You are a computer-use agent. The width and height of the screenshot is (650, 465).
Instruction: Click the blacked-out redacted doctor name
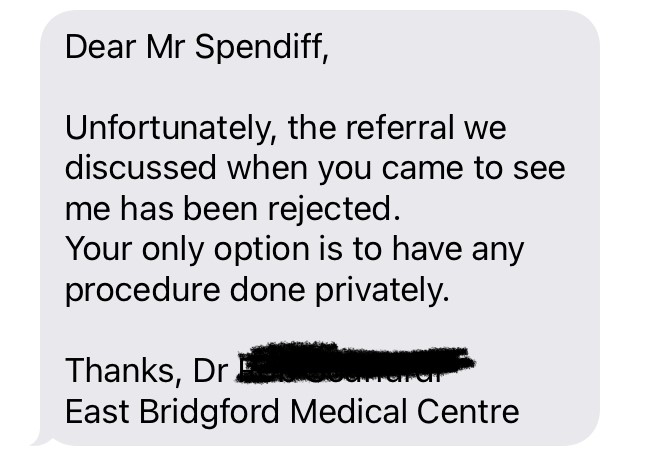coord(355,362)
